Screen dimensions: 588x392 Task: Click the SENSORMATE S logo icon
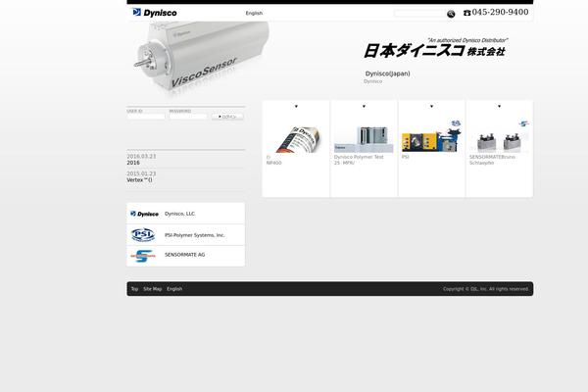point(142,256)
